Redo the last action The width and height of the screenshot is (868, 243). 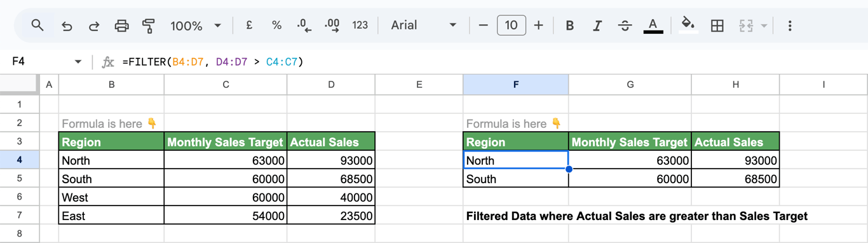pos(94,25)
